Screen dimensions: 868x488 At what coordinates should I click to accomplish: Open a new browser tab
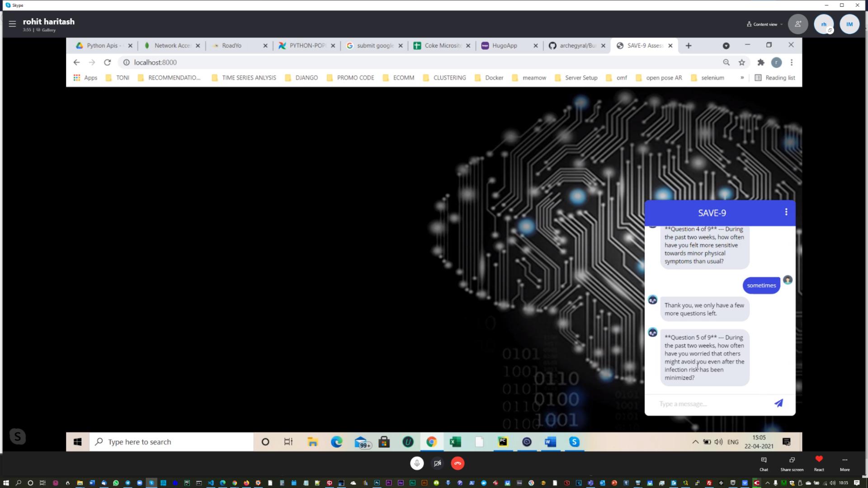[689, 46]
